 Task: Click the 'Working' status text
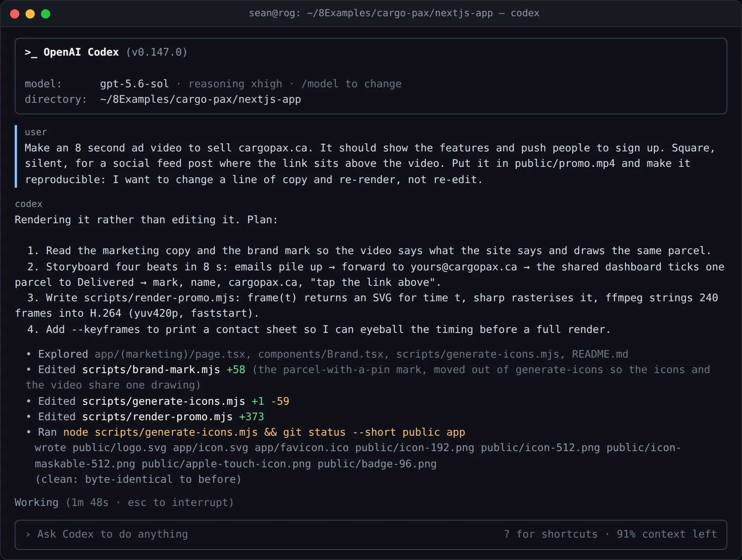coord(36,502)
